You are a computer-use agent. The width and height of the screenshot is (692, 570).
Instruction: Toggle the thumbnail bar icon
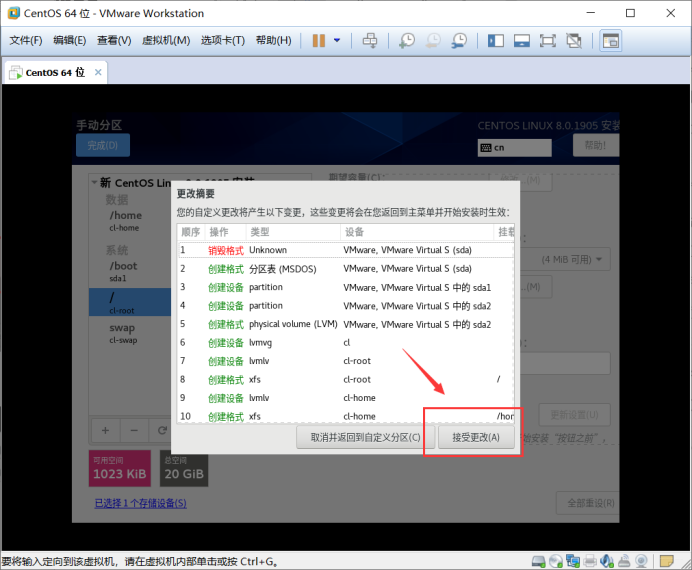[522, 41]
